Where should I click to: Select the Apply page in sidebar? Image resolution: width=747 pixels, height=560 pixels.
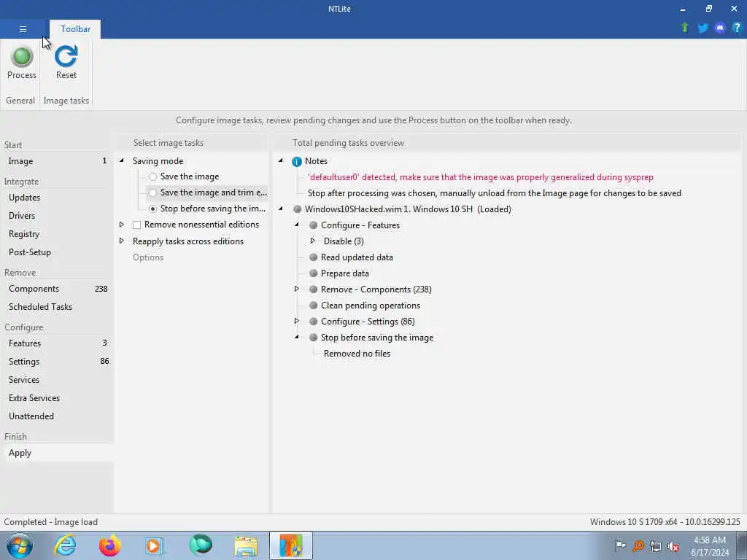[x=57, y=453]
